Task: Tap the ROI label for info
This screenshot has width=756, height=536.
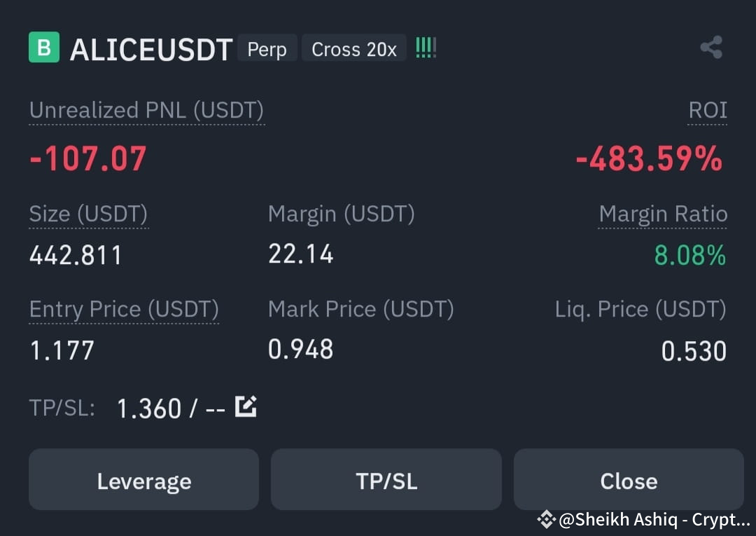Action: pyautogui.click(x=707, y=110)
